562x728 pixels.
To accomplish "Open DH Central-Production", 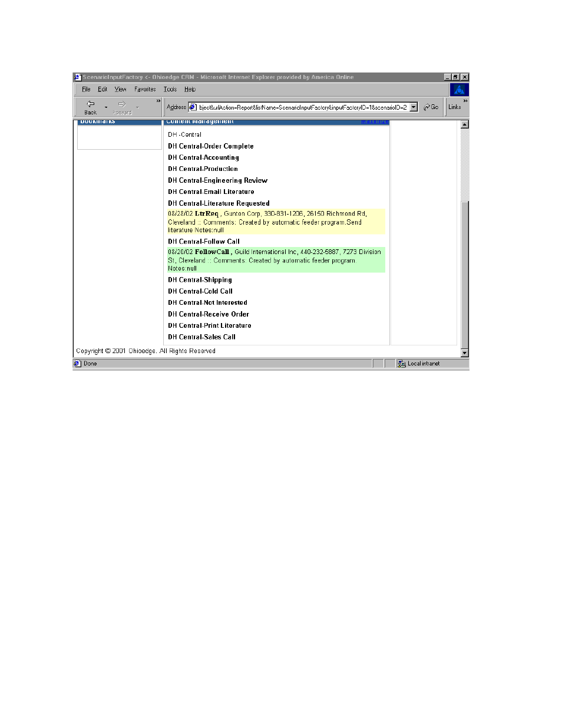I will pos(203,169).
